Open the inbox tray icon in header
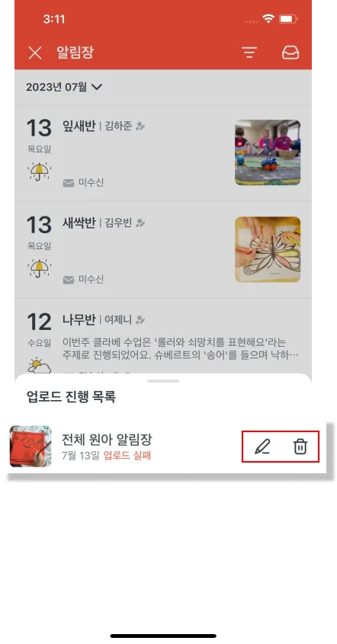This screenshot has width=337, height=644. [290, 53]
